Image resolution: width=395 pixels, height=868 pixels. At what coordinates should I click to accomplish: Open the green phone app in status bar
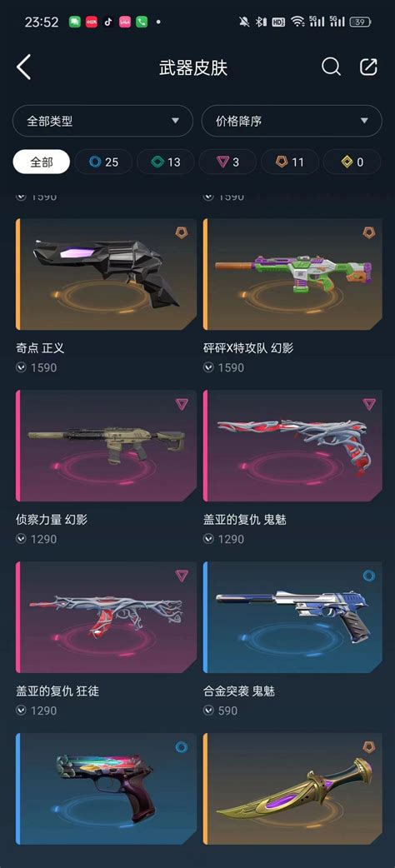tap(142, 22)
